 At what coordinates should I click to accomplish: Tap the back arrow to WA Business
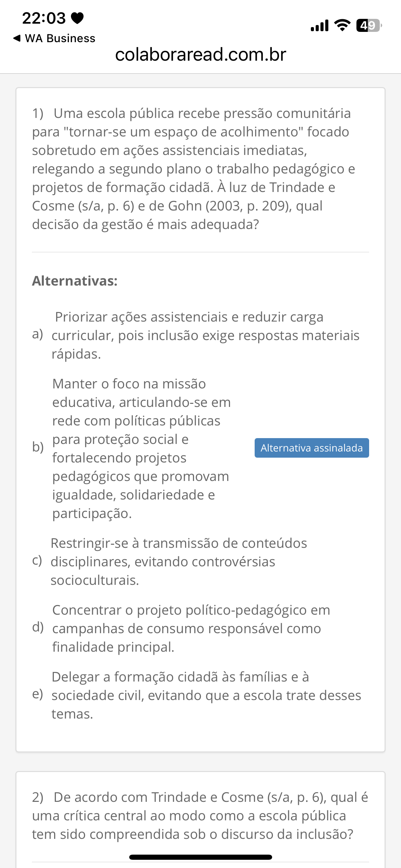(16, 38)
